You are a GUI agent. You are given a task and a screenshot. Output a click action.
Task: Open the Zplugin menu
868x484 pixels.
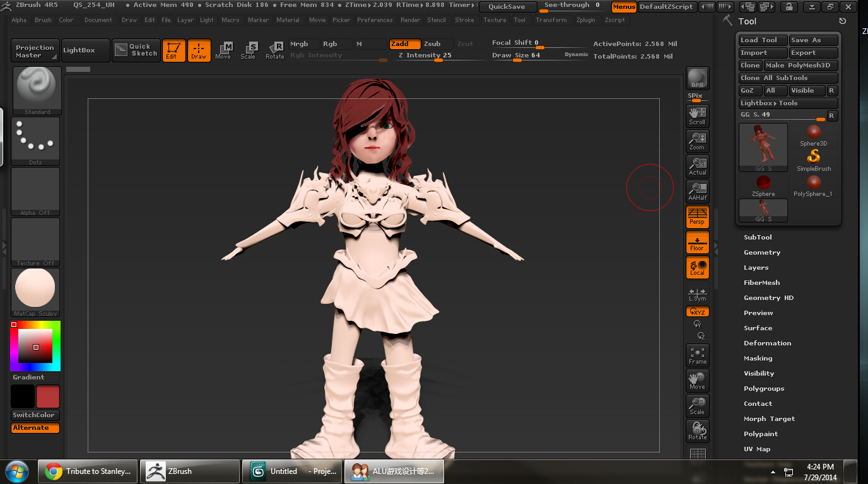point(585,20)
